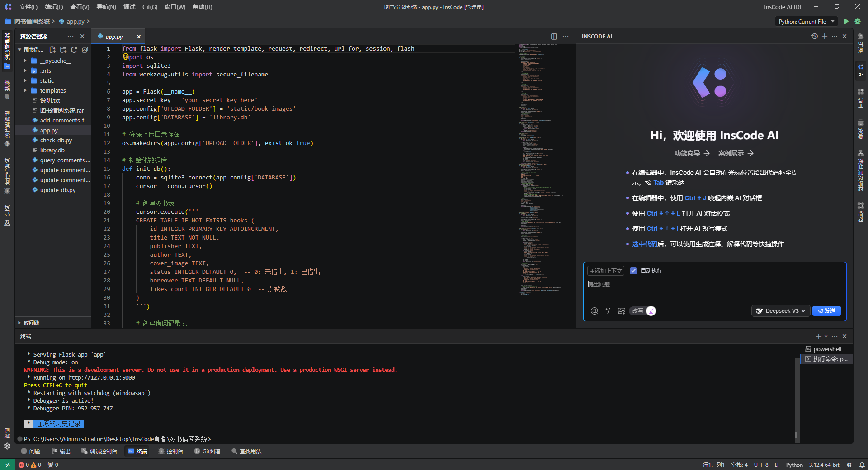The height and width of the screenshot is (470, 868).
Task: Switch to the 问题 problems tab
Action: point(31,451)
